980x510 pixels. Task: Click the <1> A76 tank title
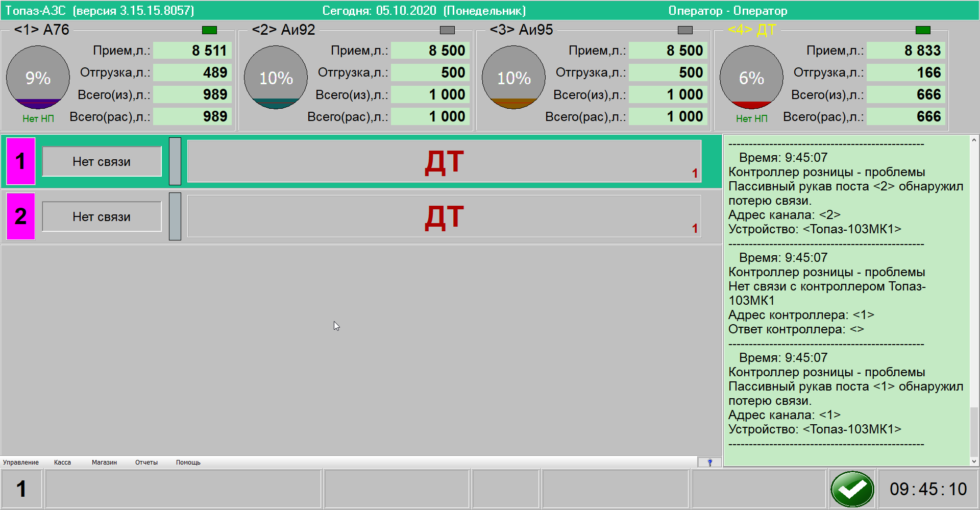(x=42, y=30)
